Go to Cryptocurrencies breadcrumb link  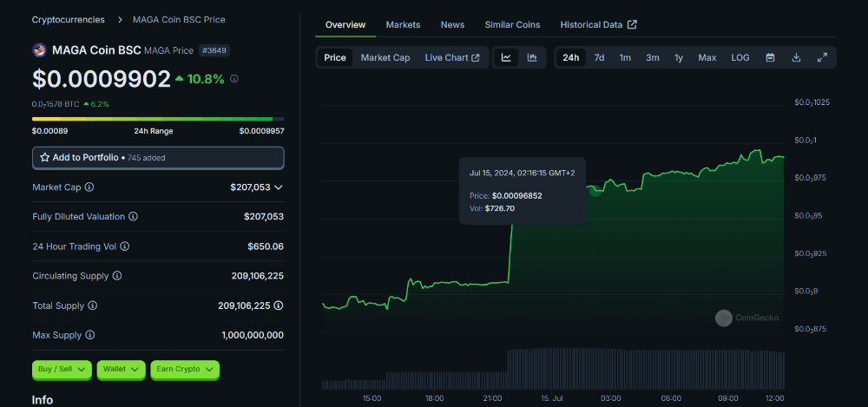coord(68,20)
